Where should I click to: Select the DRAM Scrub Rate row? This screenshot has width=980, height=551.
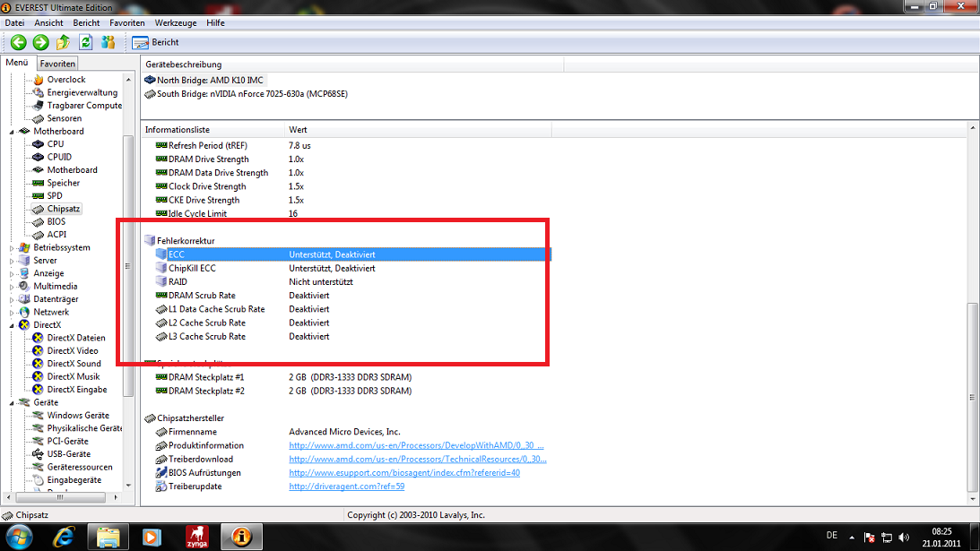tap(347, 296)
